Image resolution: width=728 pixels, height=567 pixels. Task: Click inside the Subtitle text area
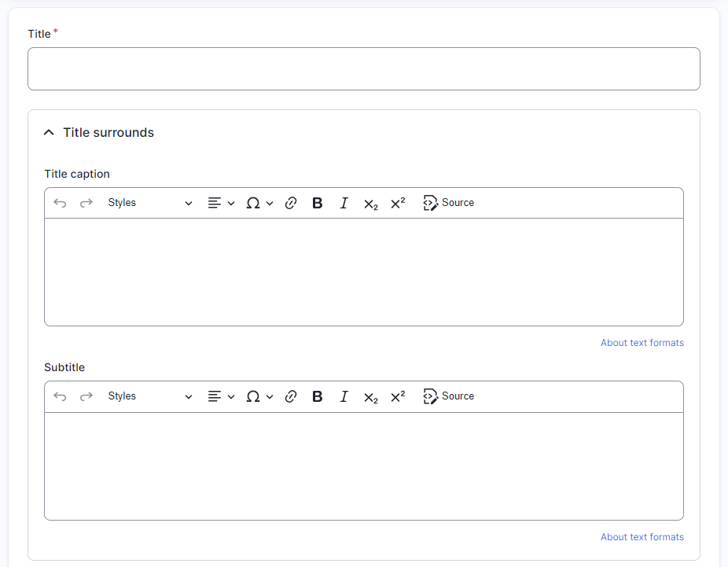coord(363,466)
